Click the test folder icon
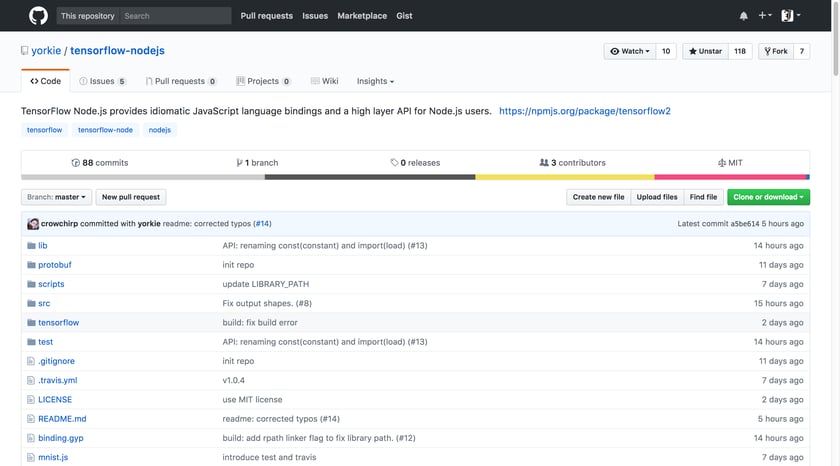 [31, 342]
